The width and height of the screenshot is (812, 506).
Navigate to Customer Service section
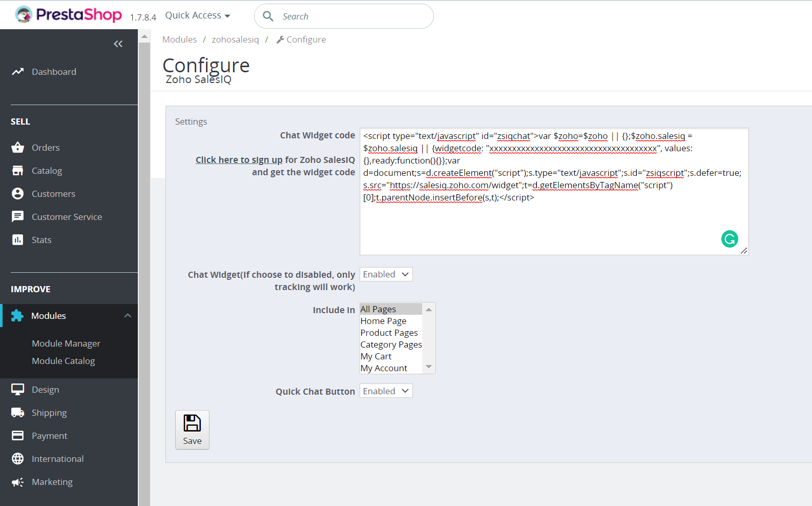pyautogui.click(x=67, y=217)
